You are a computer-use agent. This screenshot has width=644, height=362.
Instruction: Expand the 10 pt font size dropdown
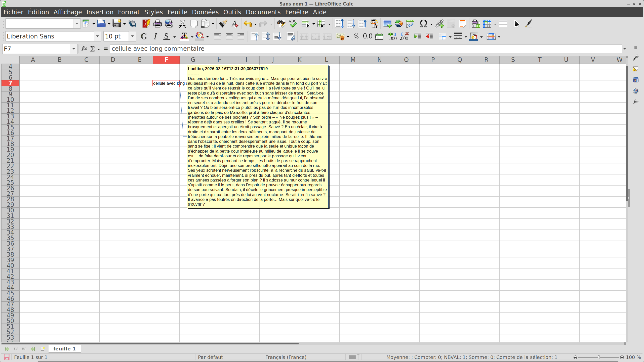click(132, 36)
